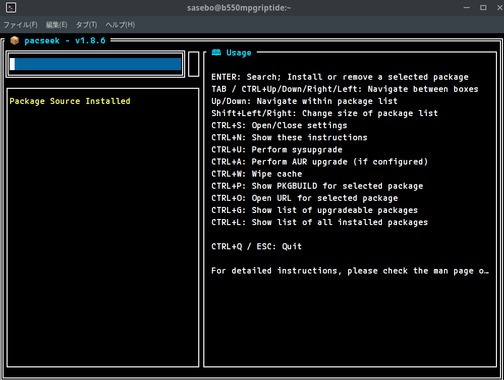Open the 編集(E) menu
The image size is (504, 380).
(x=56, y=25)
